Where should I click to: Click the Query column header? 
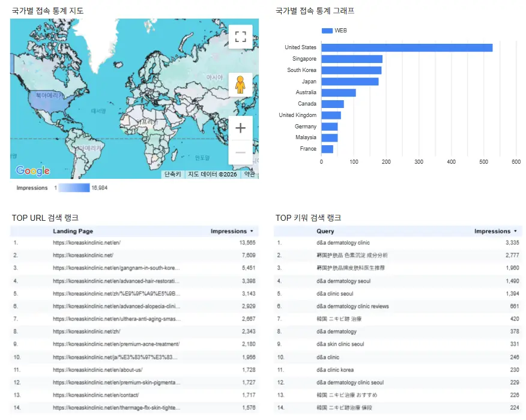click(x=325, y=231)
